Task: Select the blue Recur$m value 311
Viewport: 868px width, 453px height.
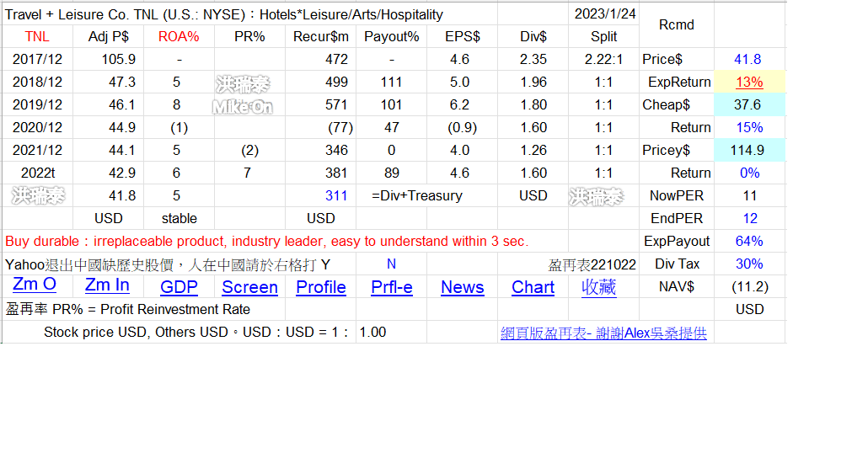Action: coord(320,195)
